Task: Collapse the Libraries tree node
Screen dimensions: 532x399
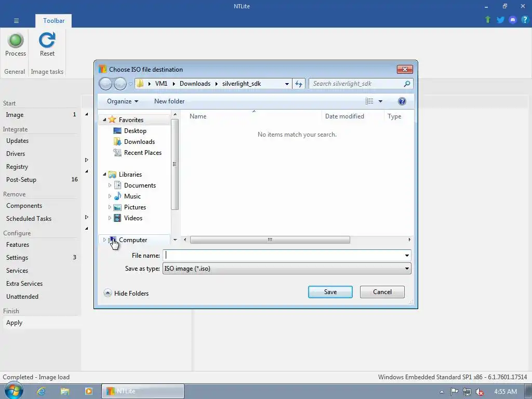Action: pyautogui.click(x=104, y=175)
